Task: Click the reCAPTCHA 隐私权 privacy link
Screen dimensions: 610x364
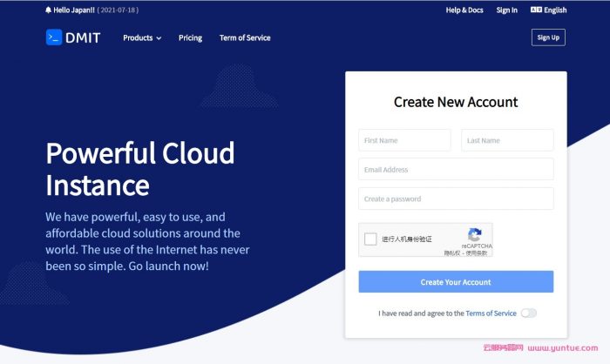Action: coord(452,253)
